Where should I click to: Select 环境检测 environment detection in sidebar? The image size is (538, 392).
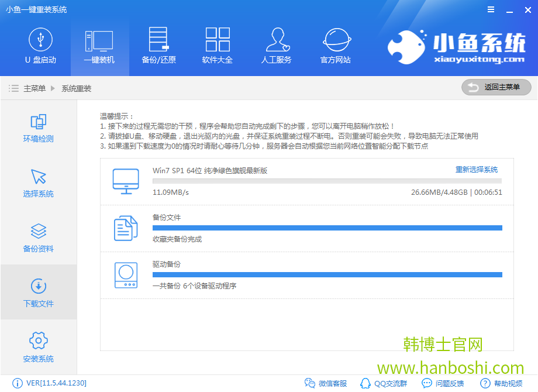coord(37,129)
